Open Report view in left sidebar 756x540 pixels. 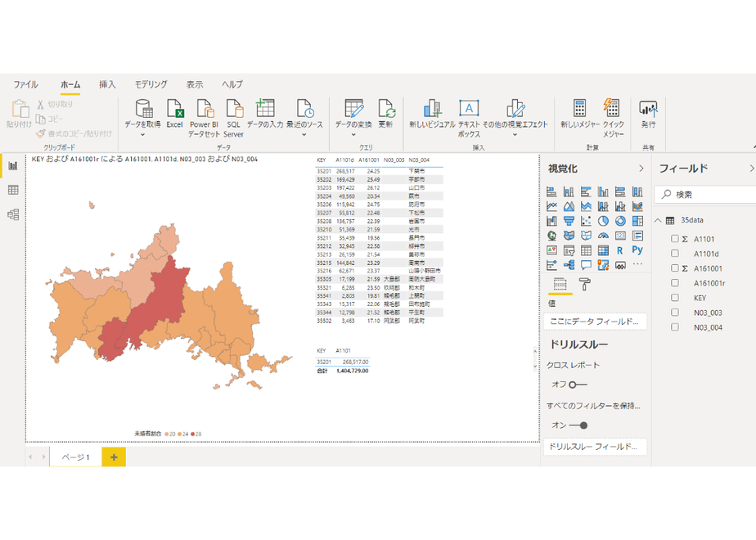click(x=13, y=166)
